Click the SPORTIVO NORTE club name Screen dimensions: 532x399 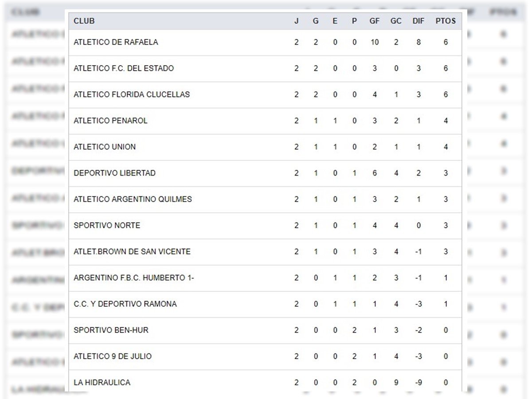[107, 225]
